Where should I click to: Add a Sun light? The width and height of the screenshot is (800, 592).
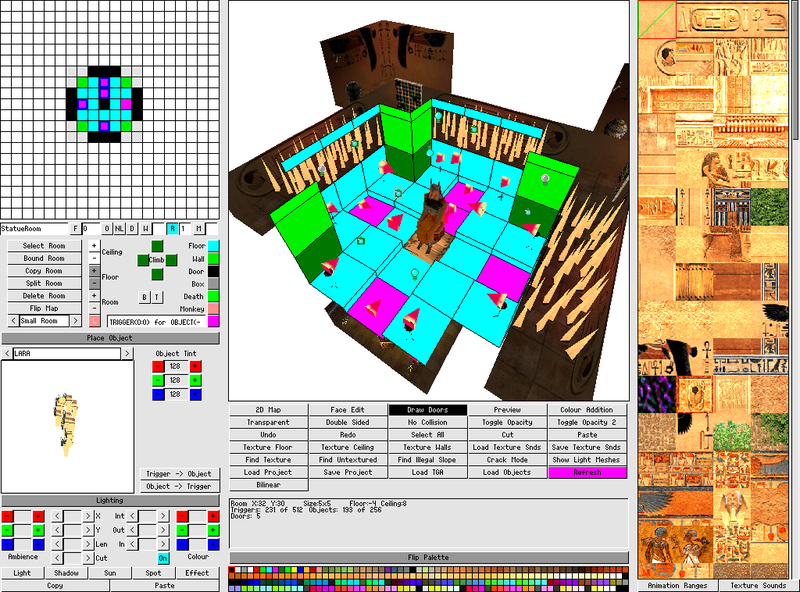110,573
